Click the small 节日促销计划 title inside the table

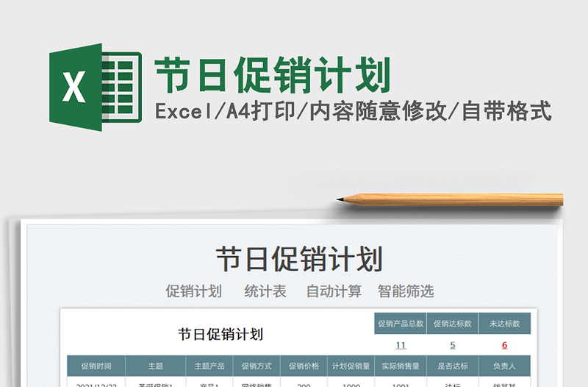(220, 334)
